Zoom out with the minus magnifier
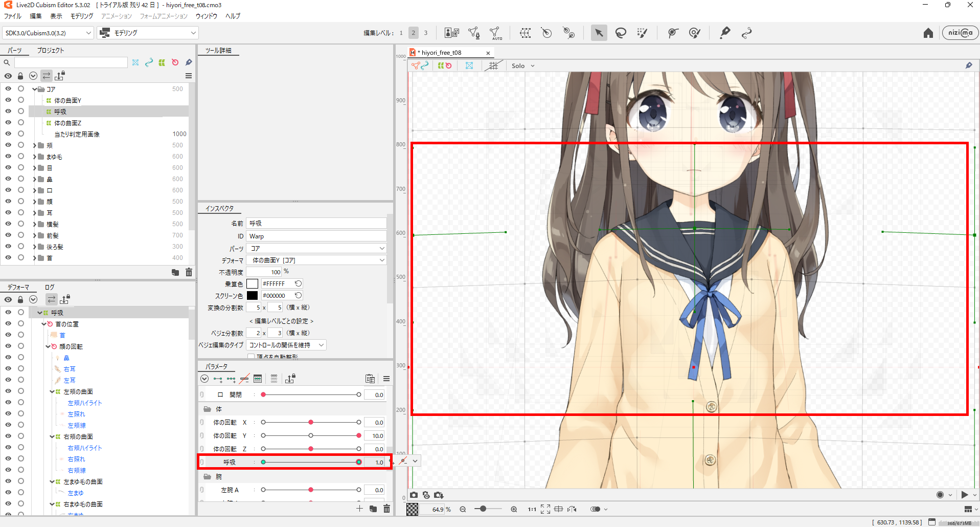This screenshot has height=527, width=980. pyautogui.click(x=463, y=509)
